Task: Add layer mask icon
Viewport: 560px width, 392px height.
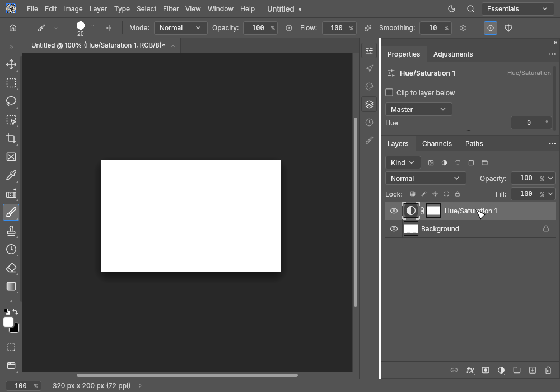Action: pyautogui.click(x=486, y=370)
